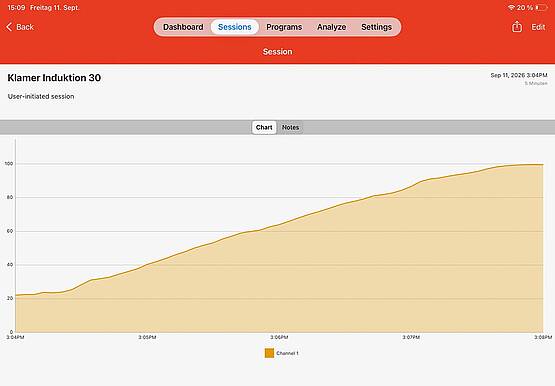Click the 100 value axis label
Viewport: 555px width, 386px height.
[8, 164]
